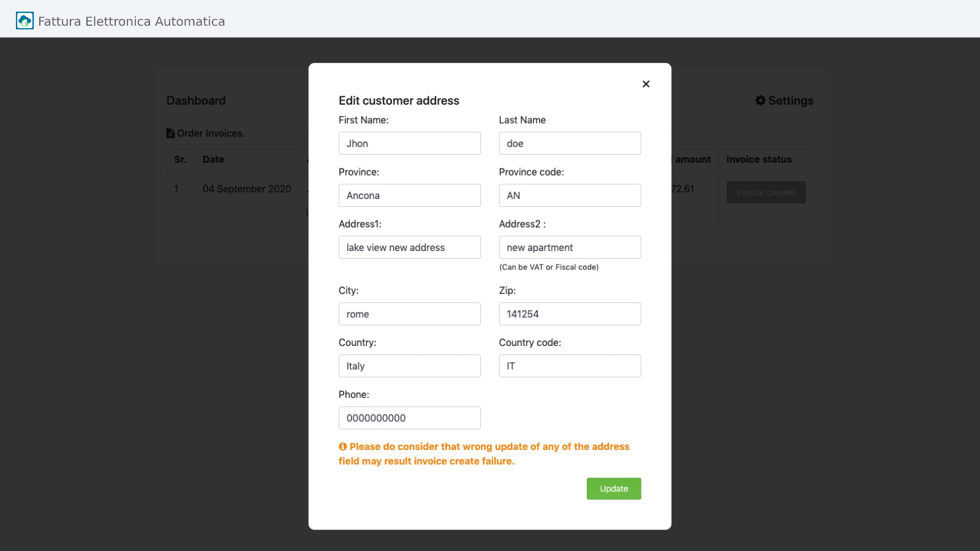Click the Invoice created status button

tap(766, 192)
